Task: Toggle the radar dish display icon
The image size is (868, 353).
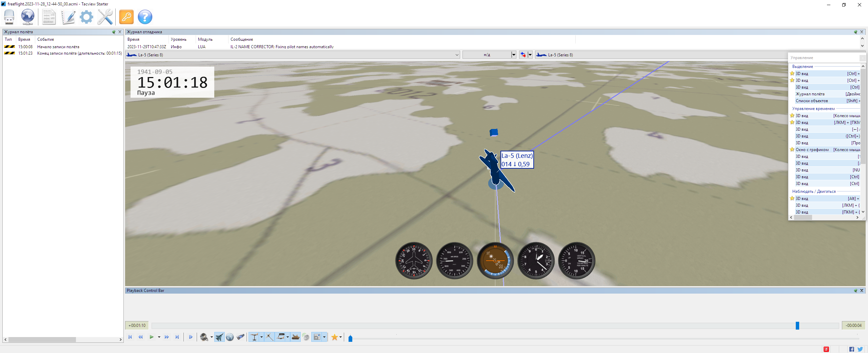Action: click(306, 337)
